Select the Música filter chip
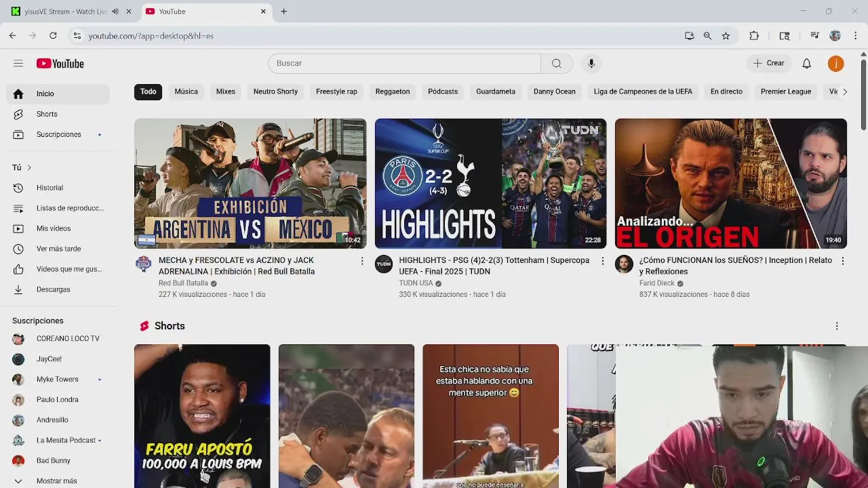 pyautogui.click(x=186, y=91)
